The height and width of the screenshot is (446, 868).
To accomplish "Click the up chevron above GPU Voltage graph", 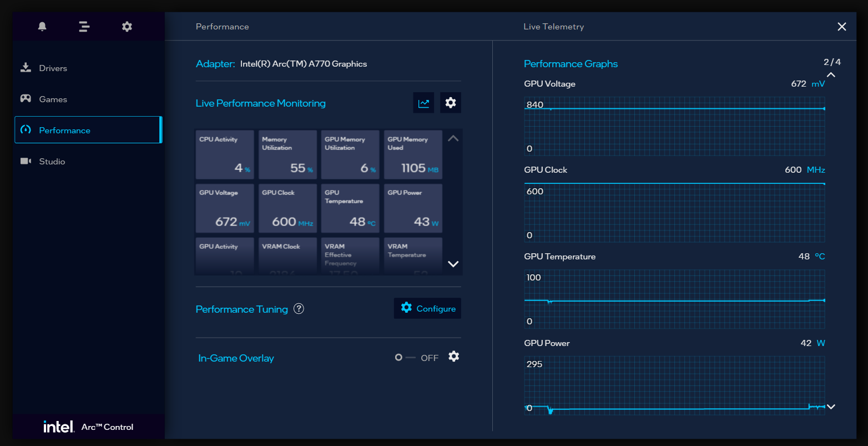I will pos(831,74).
